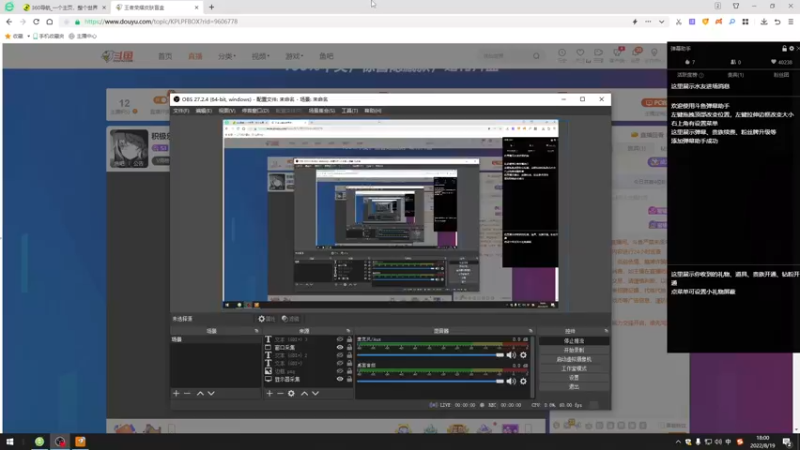
Task: Open OBS 工具(T) menu
Action: tap(349, 111)
